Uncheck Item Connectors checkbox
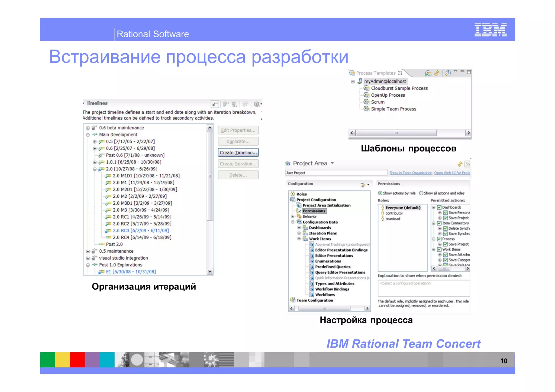This screenshot has width=555, height=392. pyautogui.click(x=439, y=223)
